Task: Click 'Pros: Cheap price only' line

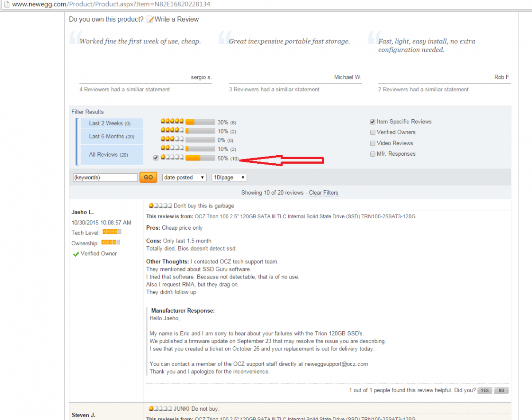Action: coord(174,228)
